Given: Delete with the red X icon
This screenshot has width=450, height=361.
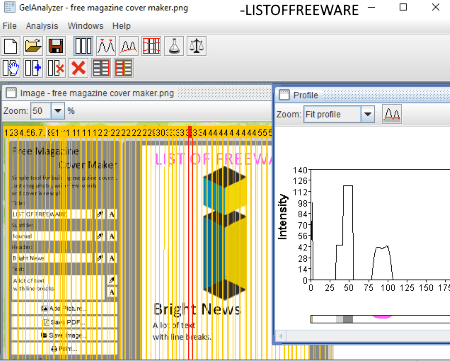Looking at the screenshot, I should [x=79, y=68].
